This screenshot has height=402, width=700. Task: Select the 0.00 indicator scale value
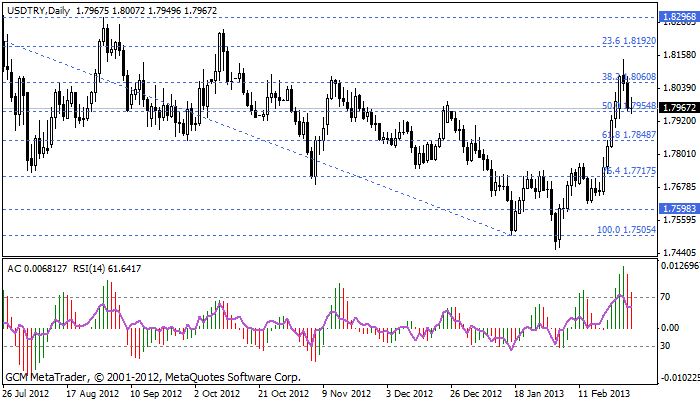[x=670, y=328]
